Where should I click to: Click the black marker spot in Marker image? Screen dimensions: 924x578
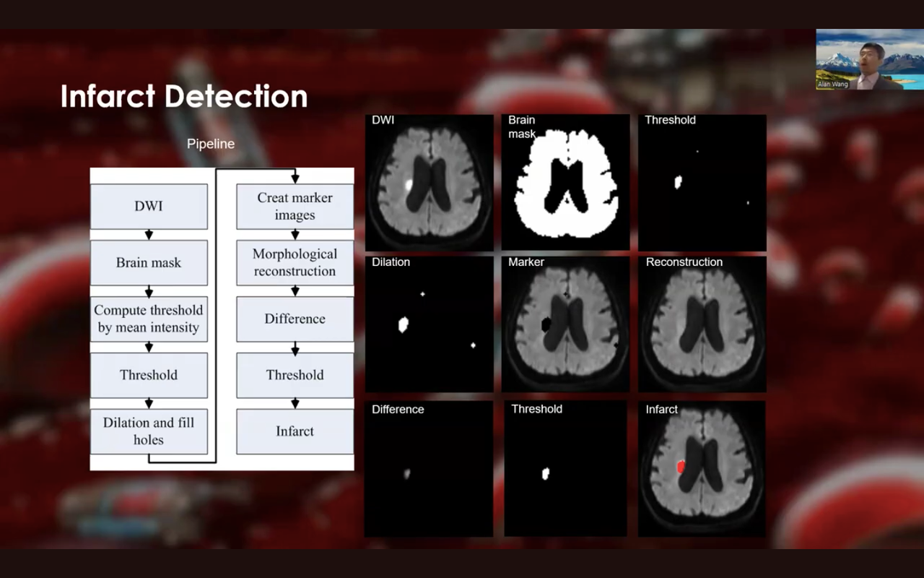tap(546, 324)
